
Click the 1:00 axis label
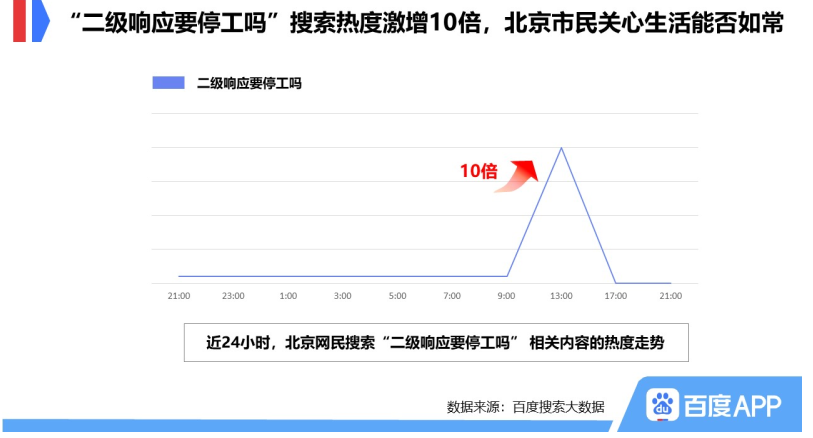click(x=288, y=296)
